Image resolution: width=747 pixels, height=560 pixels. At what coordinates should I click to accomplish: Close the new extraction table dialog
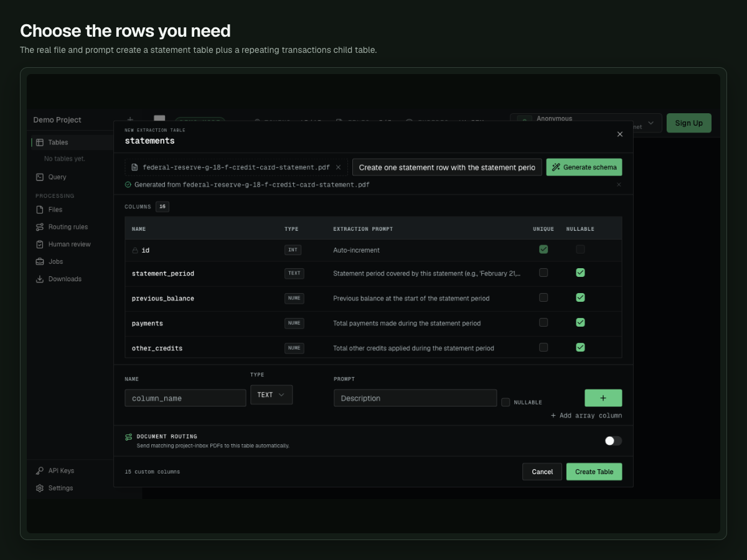tap(619, 134)
